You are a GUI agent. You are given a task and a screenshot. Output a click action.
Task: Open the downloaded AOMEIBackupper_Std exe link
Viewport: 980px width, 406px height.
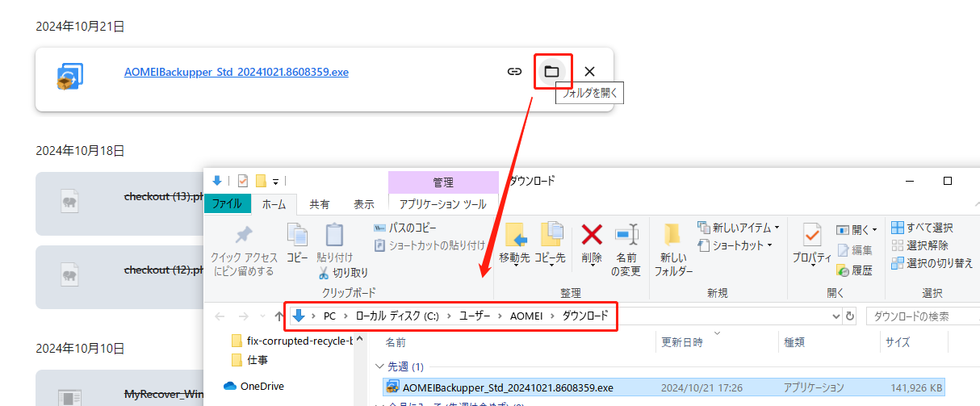[237, 71]
